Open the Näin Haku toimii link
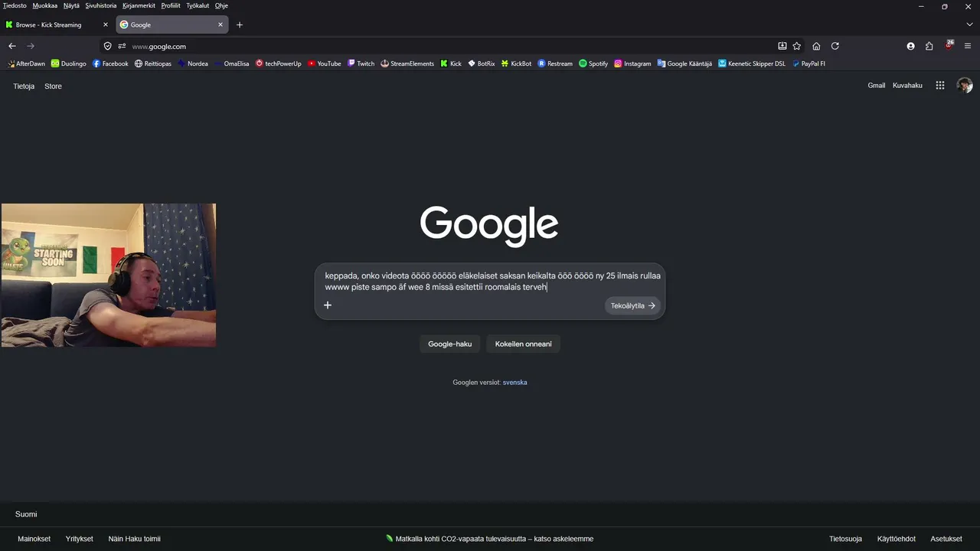Screen dimensions: 980x551 tap(134, 539)
